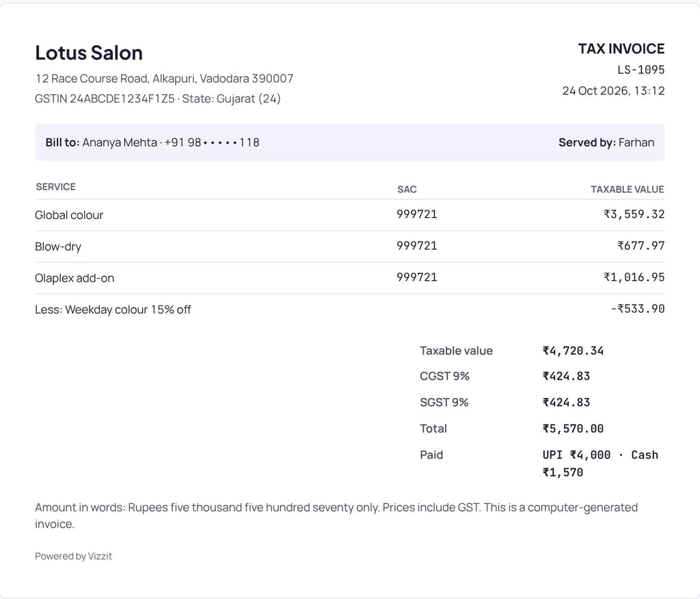700x599 pixels.
Task: Click SAC code 999721 for Blow-dry
Action: (416, 245)
